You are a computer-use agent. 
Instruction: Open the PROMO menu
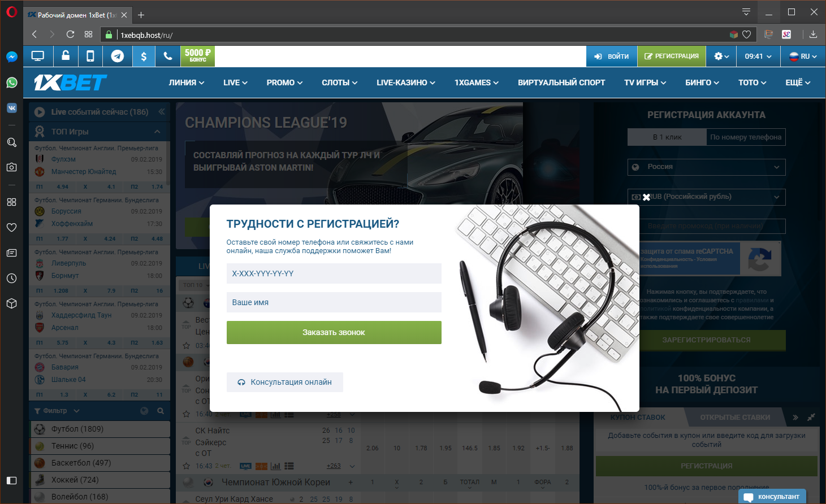(x=285, y=82)
